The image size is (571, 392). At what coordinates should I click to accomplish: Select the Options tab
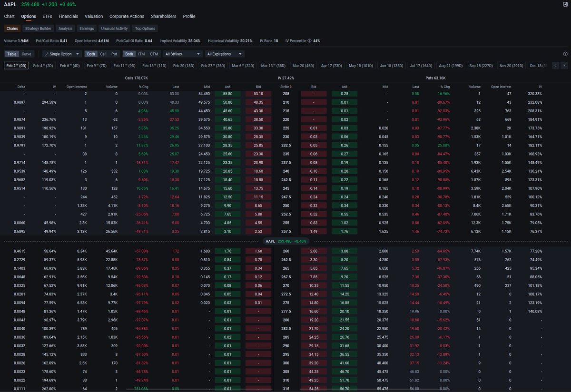pyautogui.click(x=29, y=16)
